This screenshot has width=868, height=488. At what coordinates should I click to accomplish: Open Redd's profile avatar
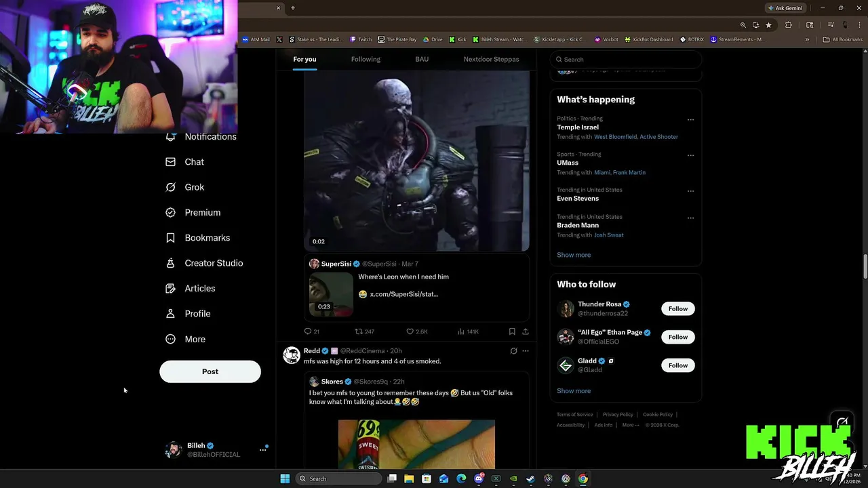tap(292, 355)
